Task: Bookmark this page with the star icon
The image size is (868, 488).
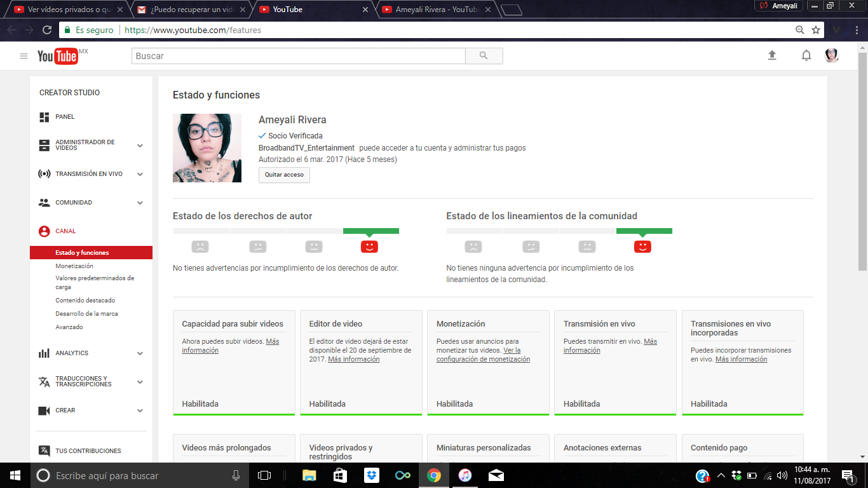Action: pos(817,30)
